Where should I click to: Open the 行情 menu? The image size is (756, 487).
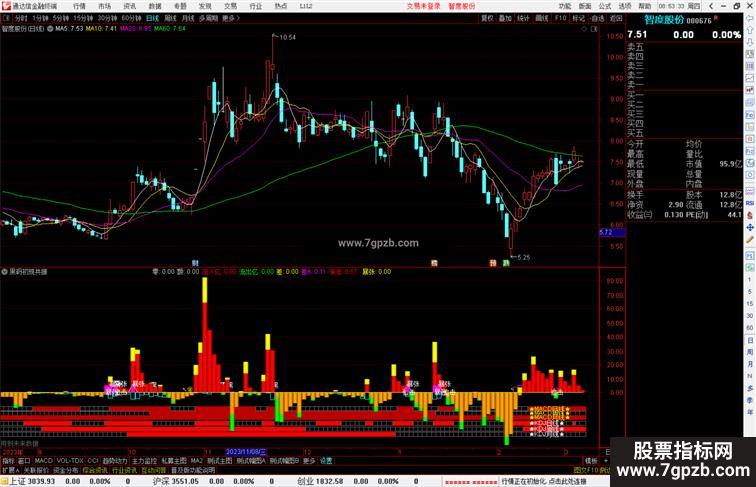tap(79, 6)
